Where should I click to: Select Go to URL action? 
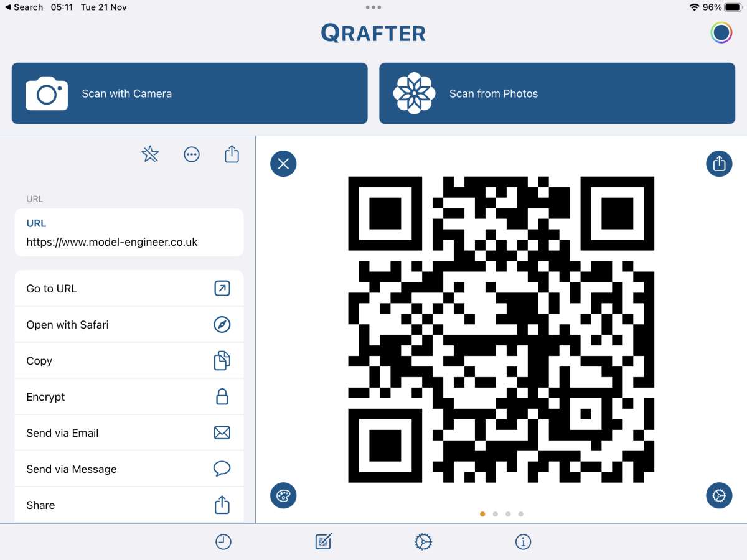pyautogui.click(x=129, y=289)
